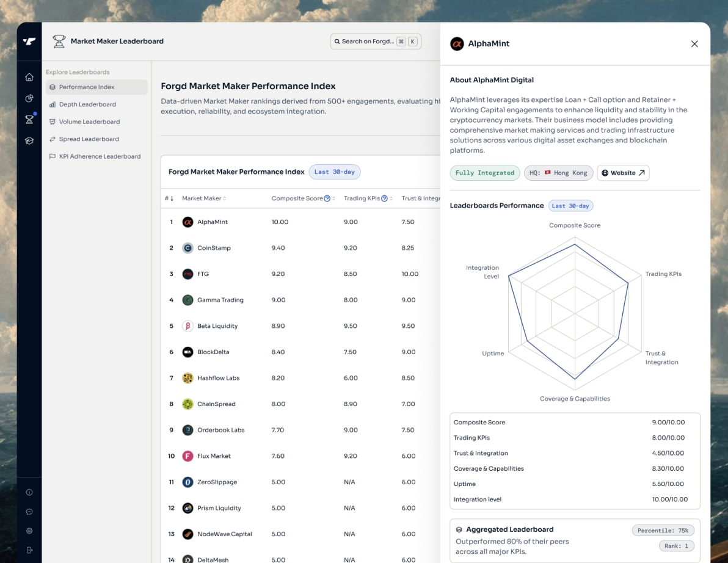Click 'Orderbook Labs' name in row 9
The image size is (728, 563).
pos(220,430)
